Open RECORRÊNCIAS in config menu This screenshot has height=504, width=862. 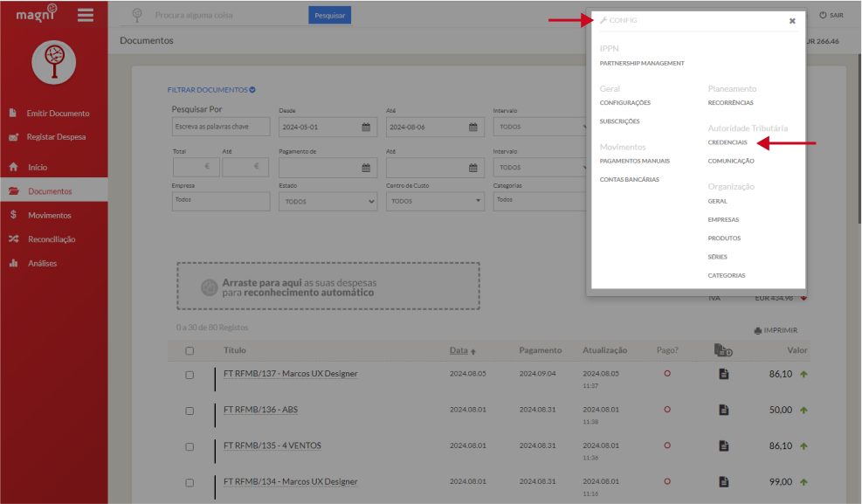(x=731, y=103)
